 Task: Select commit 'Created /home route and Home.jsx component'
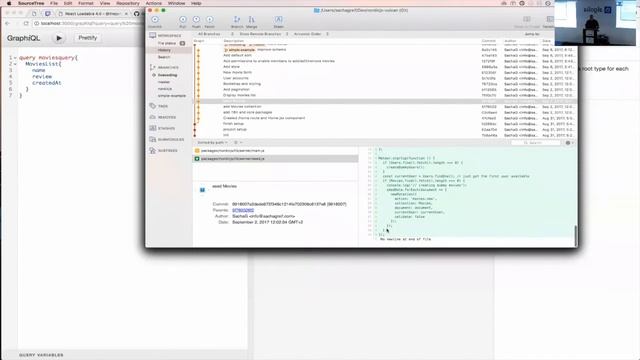pos(385,118)
